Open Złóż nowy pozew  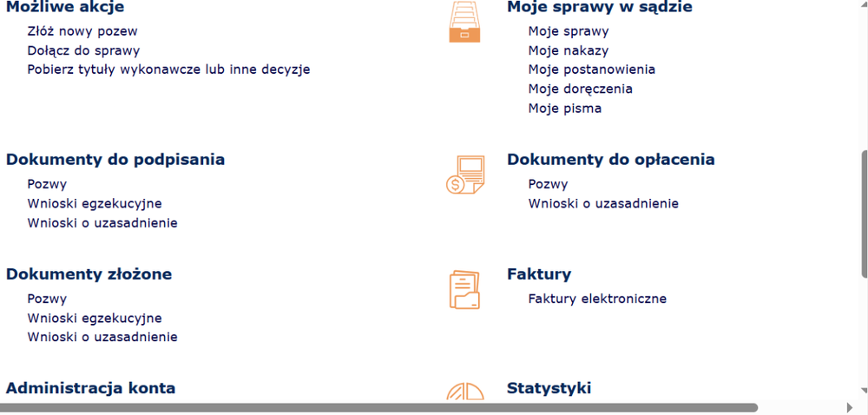pos(82,31)
